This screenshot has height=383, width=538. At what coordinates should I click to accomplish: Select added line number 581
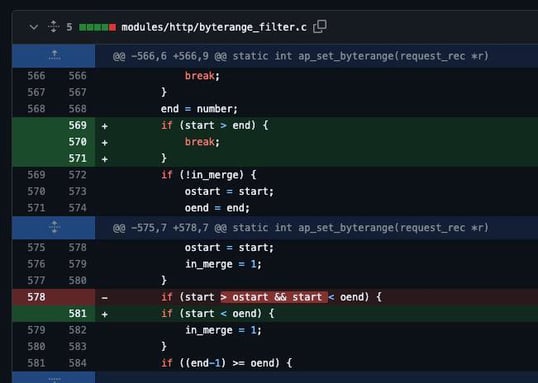(77, 313)
